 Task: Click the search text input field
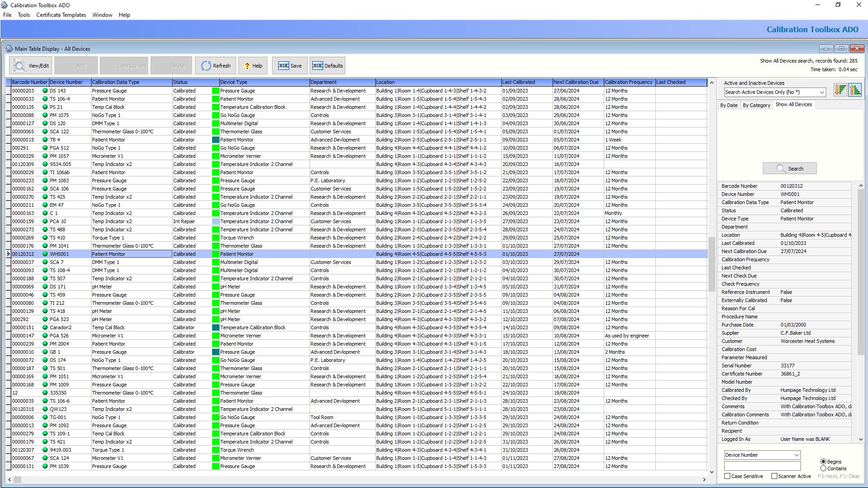coord(762,466)
